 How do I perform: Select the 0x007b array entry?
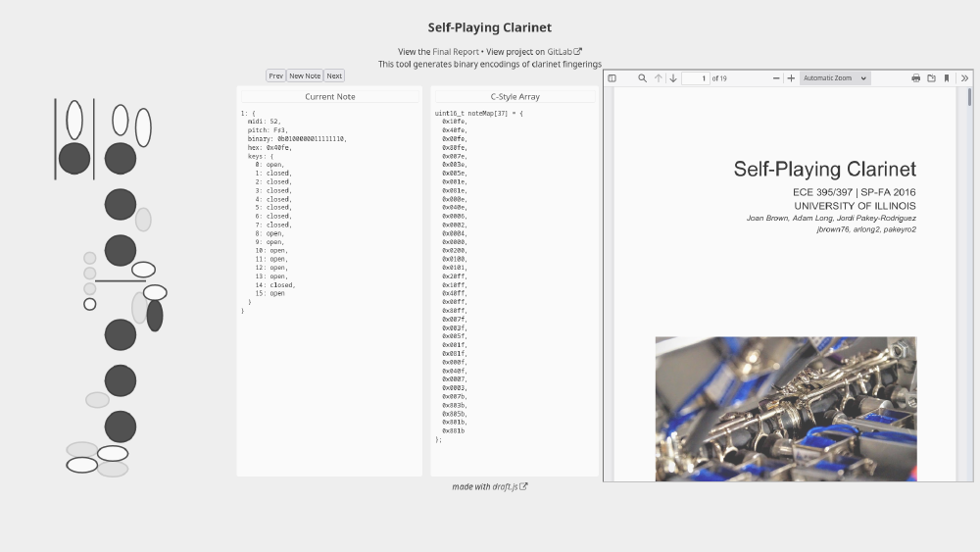(x=455, y=396)
